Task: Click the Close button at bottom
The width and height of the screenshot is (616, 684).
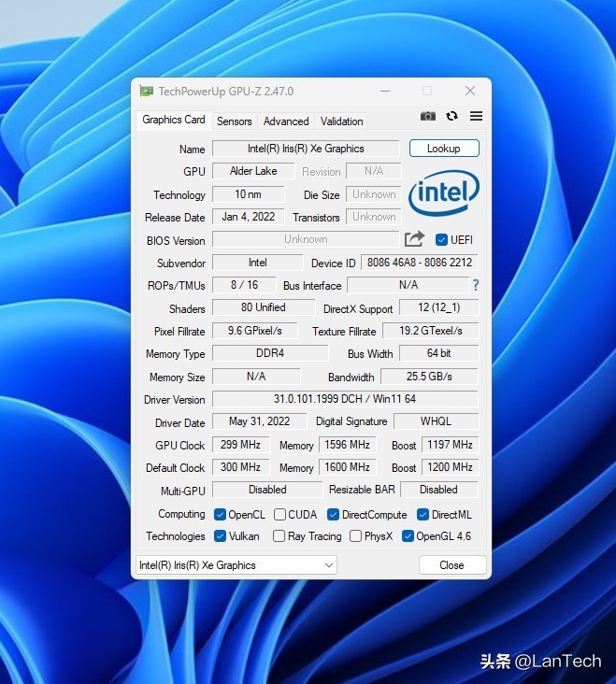Action: click(x=452, y=565)
